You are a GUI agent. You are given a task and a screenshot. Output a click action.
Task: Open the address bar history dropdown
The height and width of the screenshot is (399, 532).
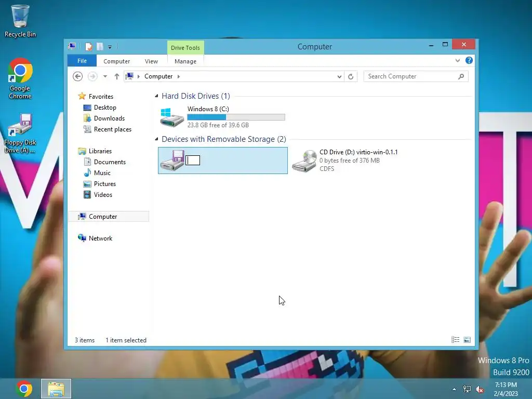[339, 77]
